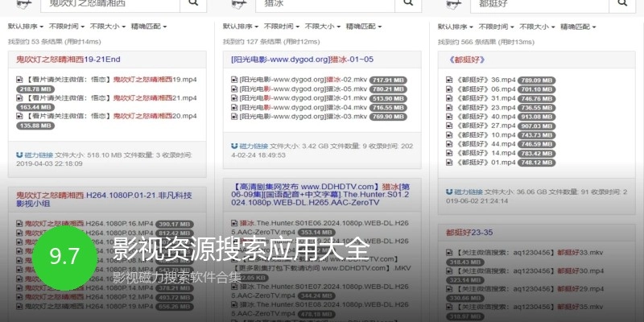644x322 pixels.
Task: Click file icon of H264.1080P.16.MP4
Action: pyautogui.click(x=19, y=224)
